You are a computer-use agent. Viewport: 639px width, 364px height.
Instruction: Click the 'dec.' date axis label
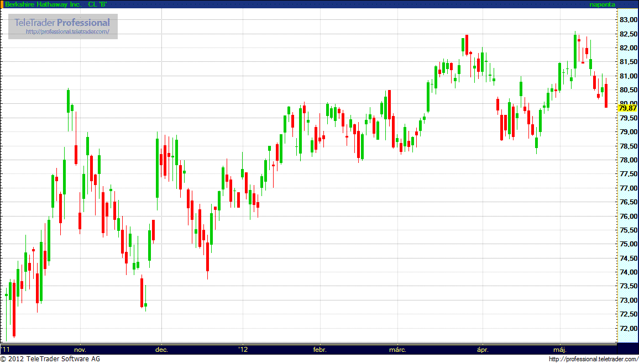coord(161,349)
